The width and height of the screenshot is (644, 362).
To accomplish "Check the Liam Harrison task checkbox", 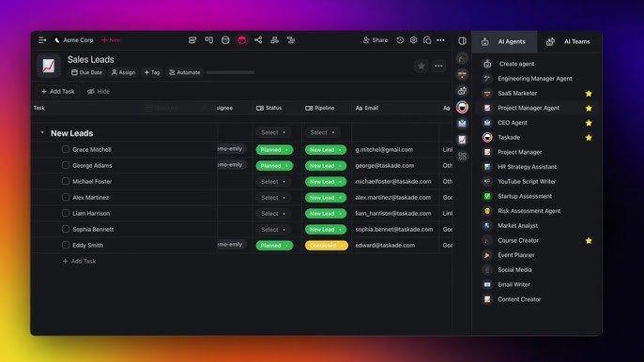I will pyautogui.click(x=66, y=214).
